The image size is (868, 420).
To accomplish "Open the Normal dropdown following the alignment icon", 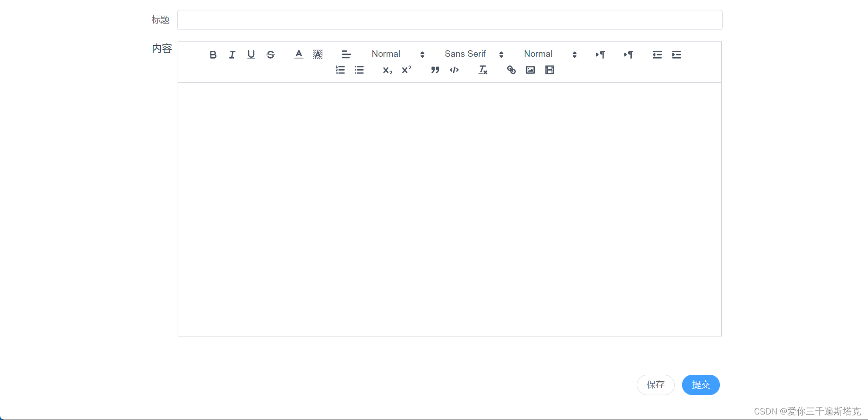I will [398, 54].
